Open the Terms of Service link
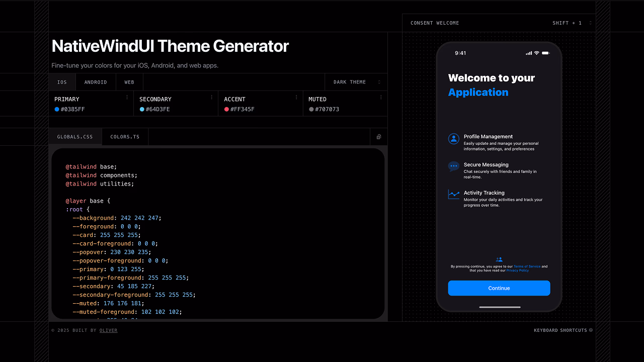Viewport: 644px width, 362px height. coord(527,266)
